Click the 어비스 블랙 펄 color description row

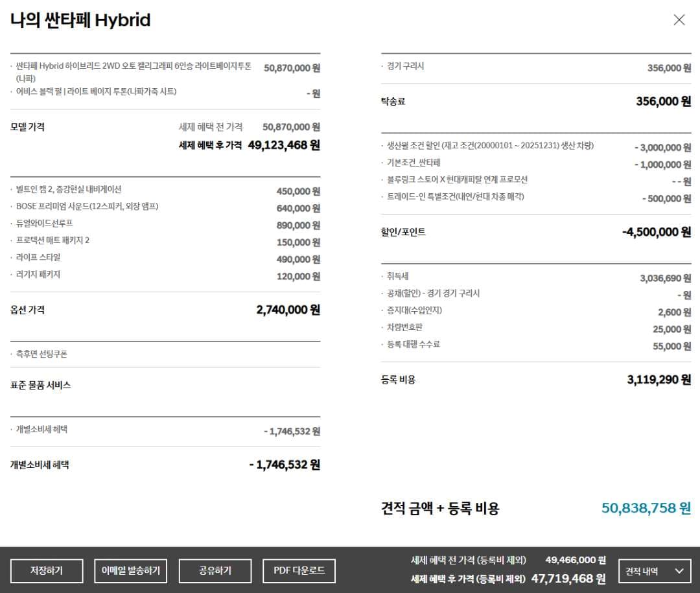(165, 93)
